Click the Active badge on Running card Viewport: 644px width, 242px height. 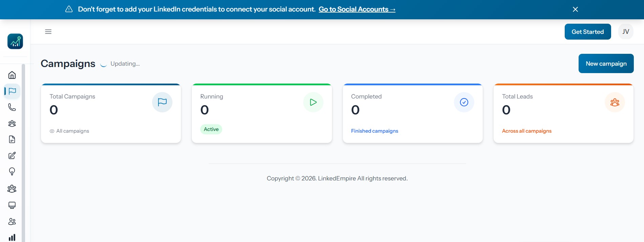(211, 129)
